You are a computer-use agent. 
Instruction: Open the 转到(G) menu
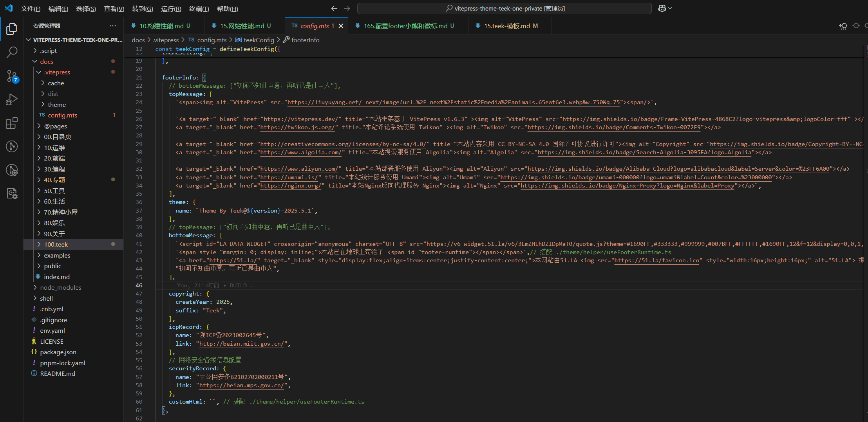click(143, 9)
